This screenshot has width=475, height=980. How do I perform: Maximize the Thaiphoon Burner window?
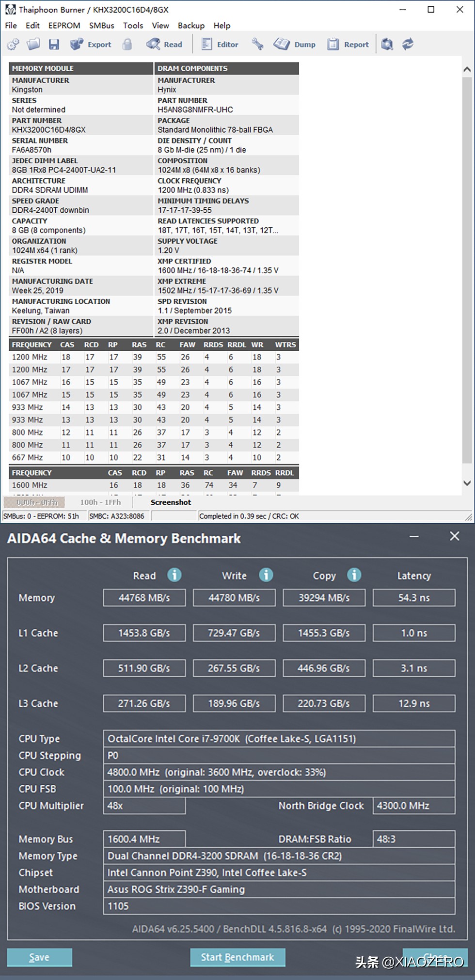431,10
